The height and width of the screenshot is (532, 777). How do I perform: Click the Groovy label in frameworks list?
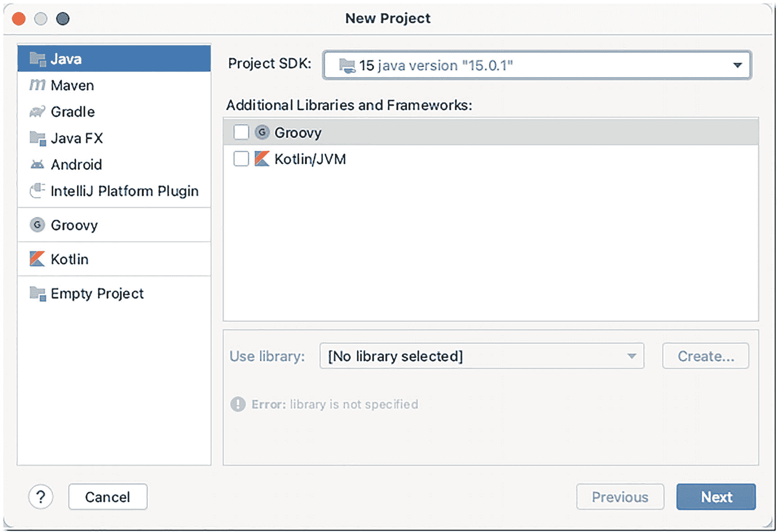(298, 133)
